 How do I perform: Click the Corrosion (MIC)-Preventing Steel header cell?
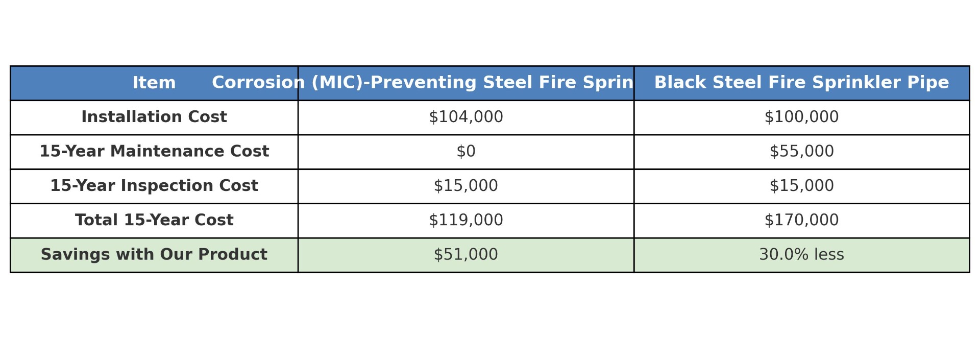(466, 83)
